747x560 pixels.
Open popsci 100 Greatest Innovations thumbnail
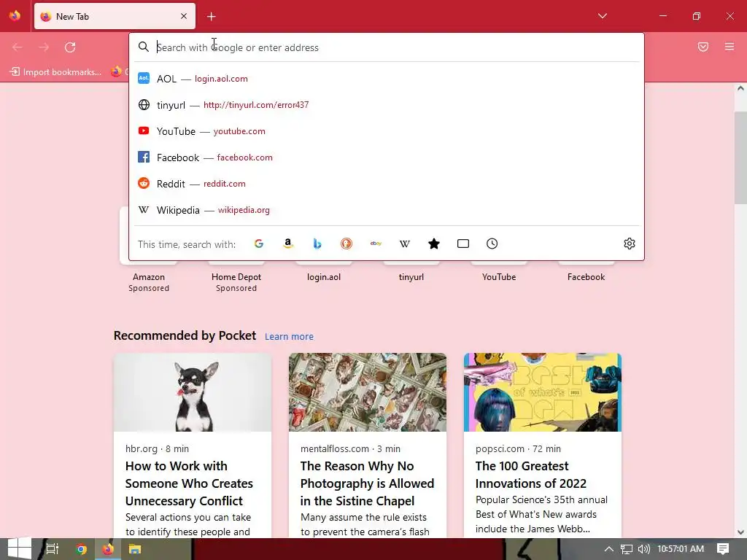coord(543,392)
